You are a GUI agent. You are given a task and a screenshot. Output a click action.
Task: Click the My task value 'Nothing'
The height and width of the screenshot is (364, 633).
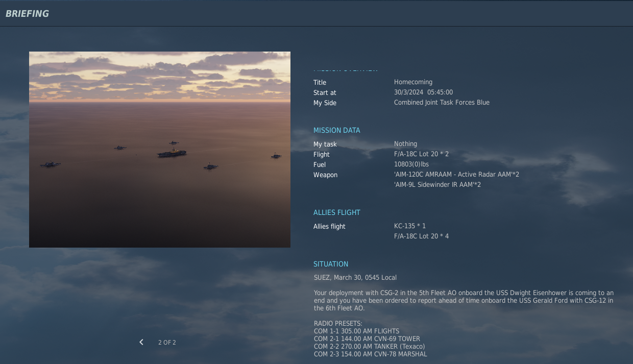[x=405, y=144]
